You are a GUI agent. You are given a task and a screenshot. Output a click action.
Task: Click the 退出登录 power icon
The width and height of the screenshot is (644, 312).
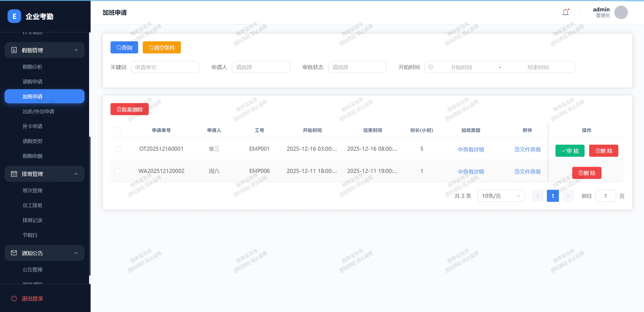[14, 298]
